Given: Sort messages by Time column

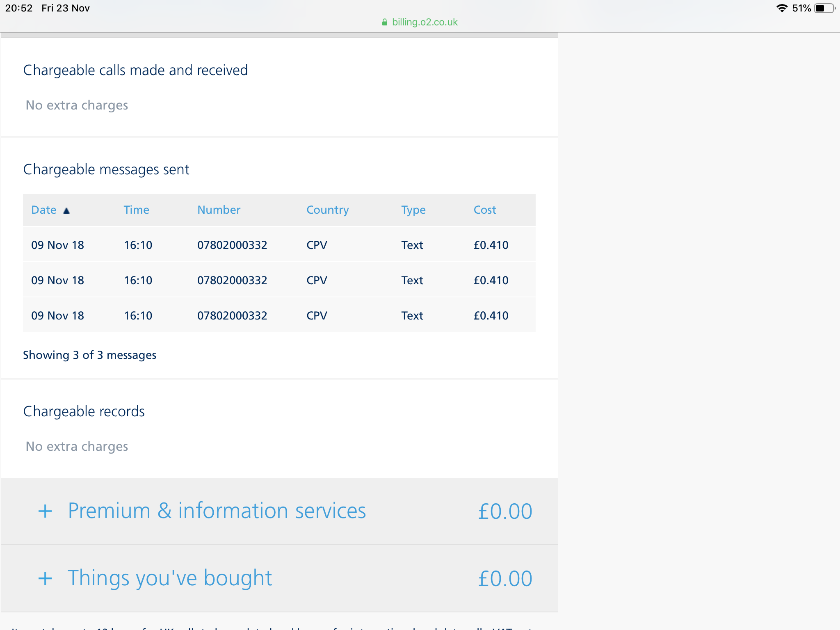Looking at the screenshot, I should click(x=136, y=210).
